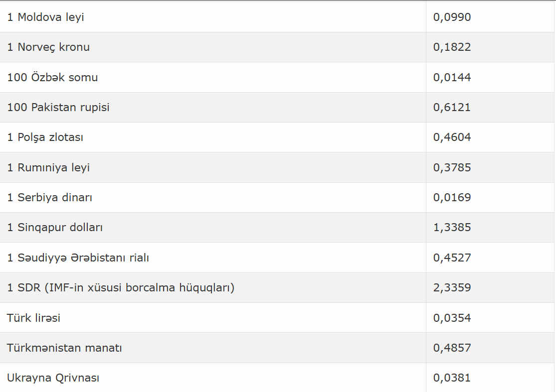This screenshot has height=392, width=556.
Task: Select the 0,1822 exchange rate
Action: coord(452,47)
